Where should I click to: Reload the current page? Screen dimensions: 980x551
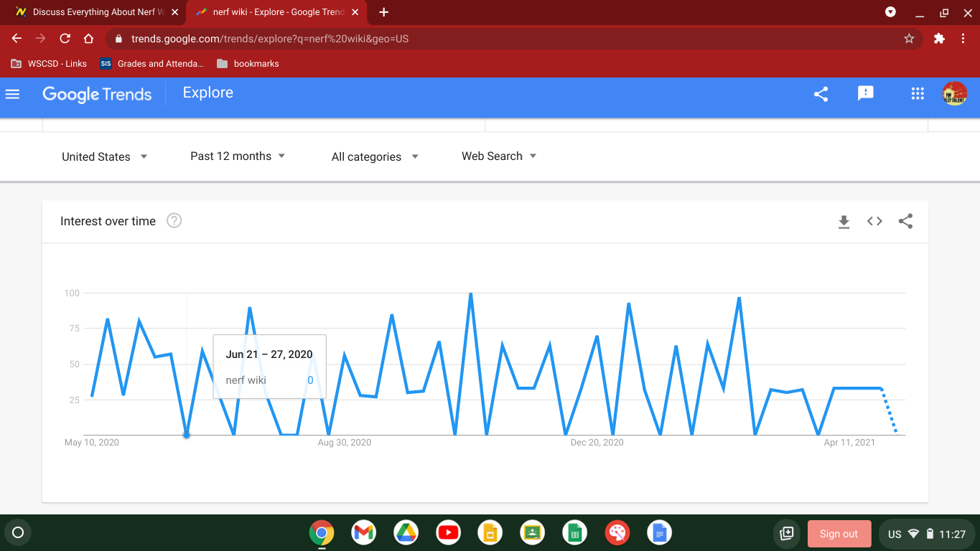(65, 39)
